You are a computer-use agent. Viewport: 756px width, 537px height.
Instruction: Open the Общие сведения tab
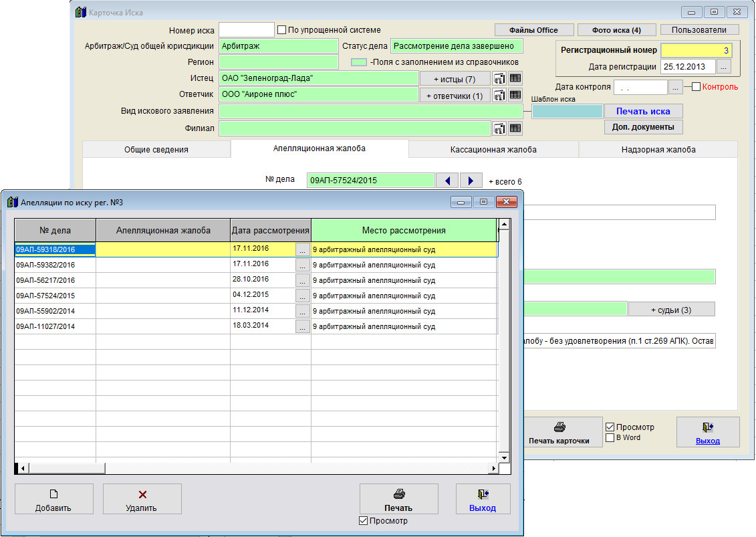point(156,150)
